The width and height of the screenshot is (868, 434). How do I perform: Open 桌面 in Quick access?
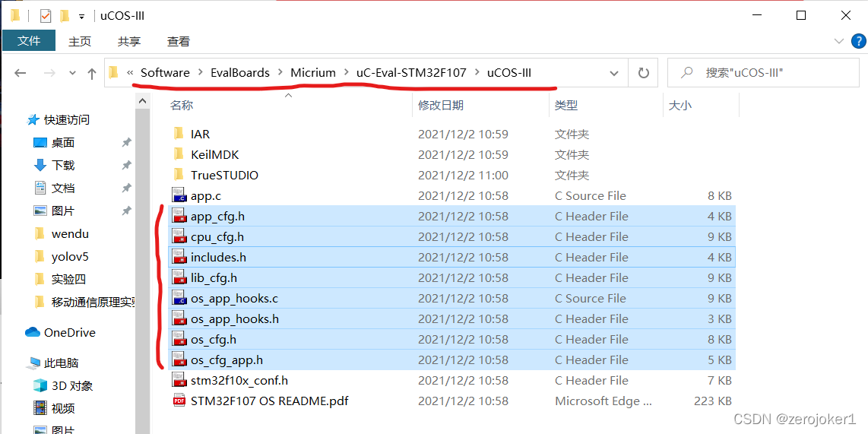54,142
